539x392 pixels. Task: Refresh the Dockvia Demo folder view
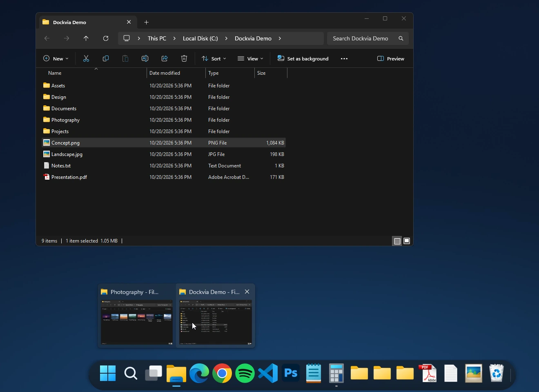[106, 38]
